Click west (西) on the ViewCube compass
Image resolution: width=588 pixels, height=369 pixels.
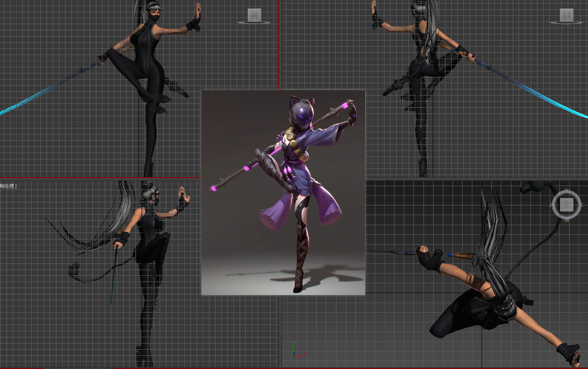click(x=552, y=205)
